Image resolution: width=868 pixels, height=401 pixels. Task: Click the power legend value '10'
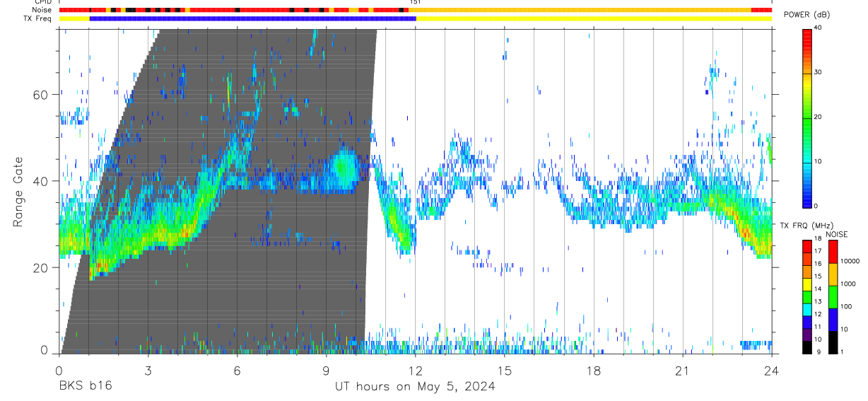click(819, 161)
